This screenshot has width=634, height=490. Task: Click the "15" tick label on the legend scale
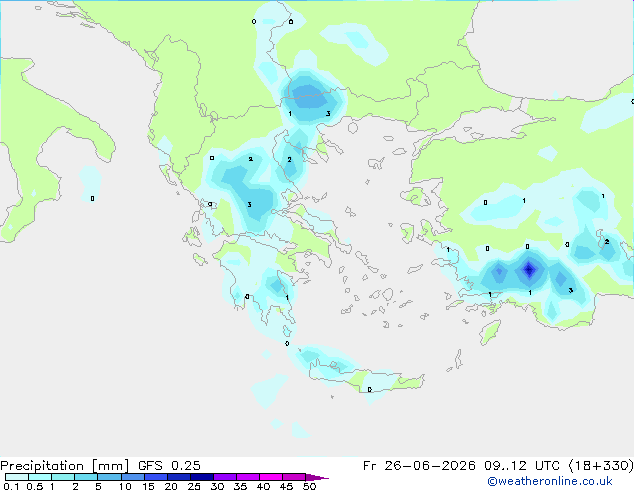pyautogui.click(x=148, y=486)
